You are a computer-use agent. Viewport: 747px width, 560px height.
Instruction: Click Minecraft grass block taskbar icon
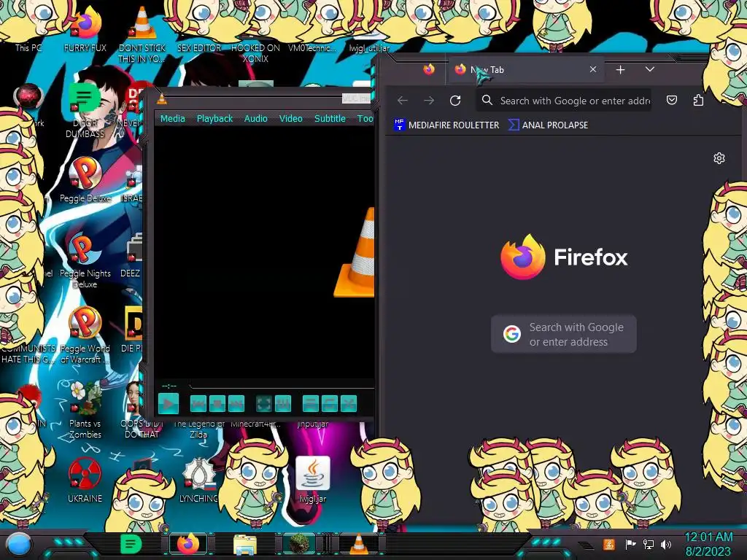(x=299, y=544)
